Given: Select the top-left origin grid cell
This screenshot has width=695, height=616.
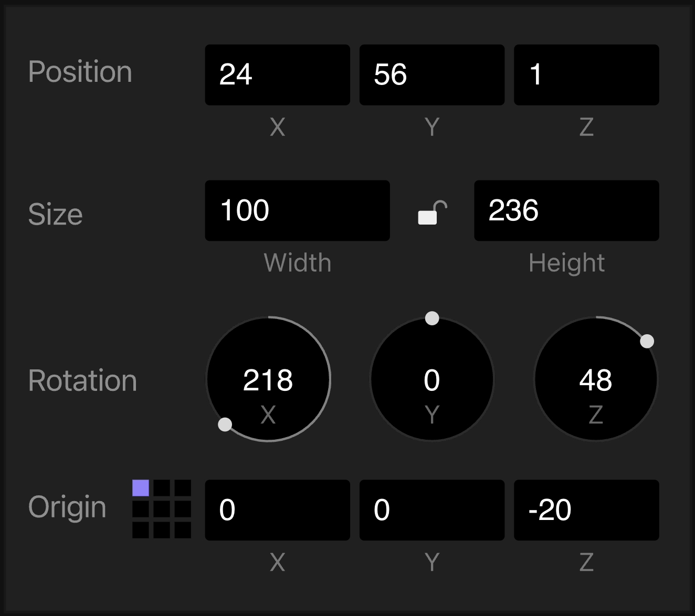Looking at the screenshot, I should (141, 488).
